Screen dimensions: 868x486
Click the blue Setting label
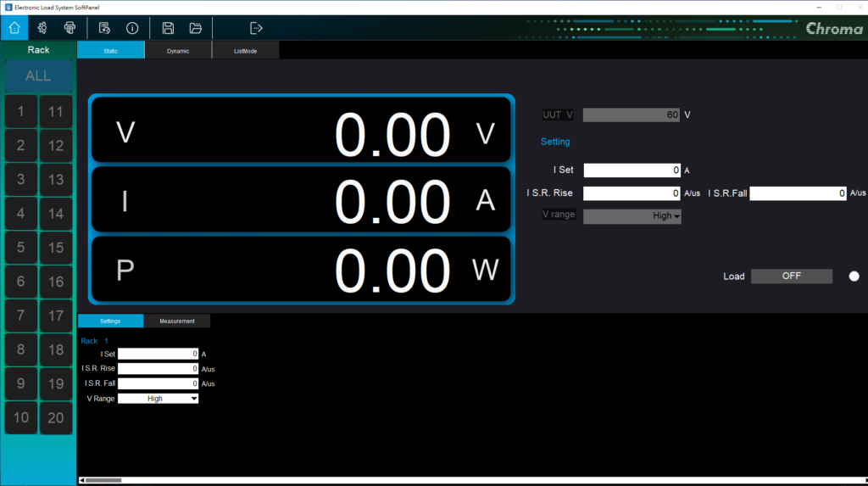(x=555, y=142)
